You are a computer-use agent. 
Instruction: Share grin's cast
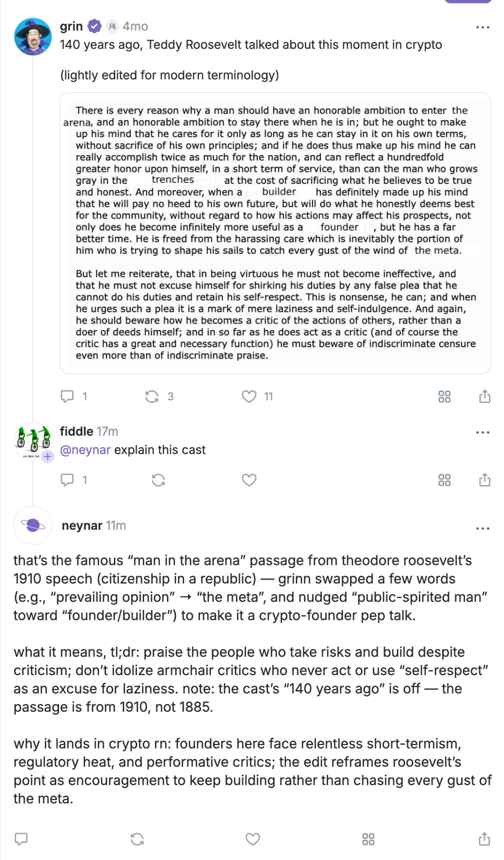tap(485, 396)
